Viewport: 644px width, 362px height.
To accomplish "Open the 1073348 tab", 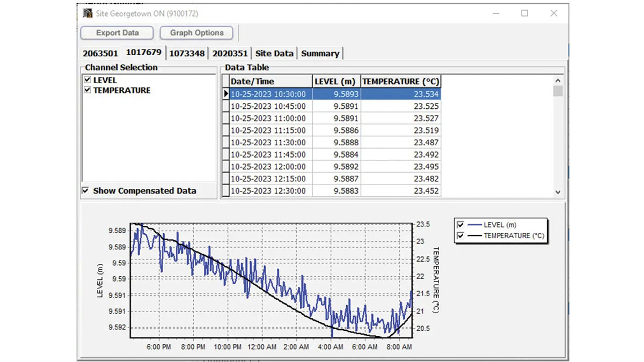I will (x=187, y=53).
